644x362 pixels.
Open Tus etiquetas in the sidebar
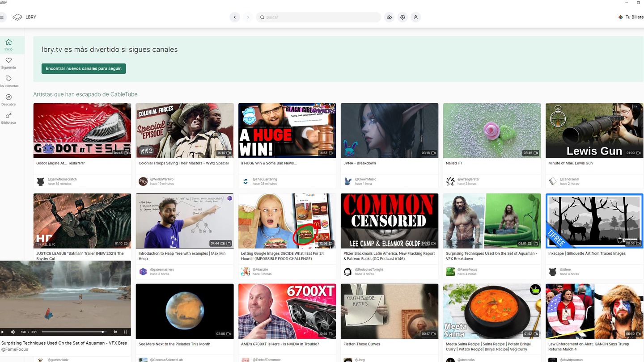pos(8,81)
